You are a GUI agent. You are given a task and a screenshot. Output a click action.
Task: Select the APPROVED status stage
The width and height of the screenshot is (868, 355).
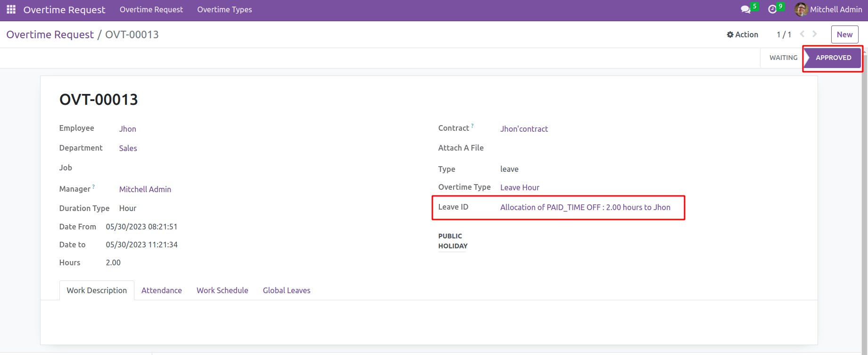pyautogui.click(x=833, y=58)
